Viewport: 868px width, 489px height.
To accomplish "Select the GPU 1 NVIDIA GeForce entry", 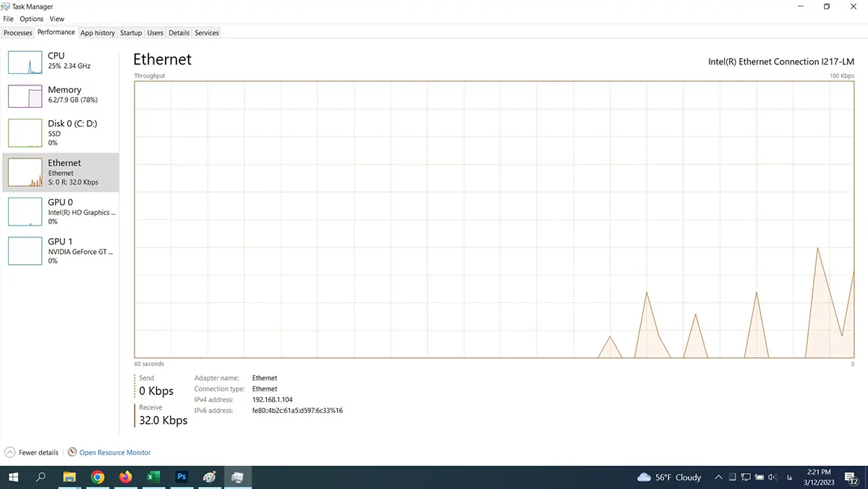I will pyautogui.click(x=61, y=251).
